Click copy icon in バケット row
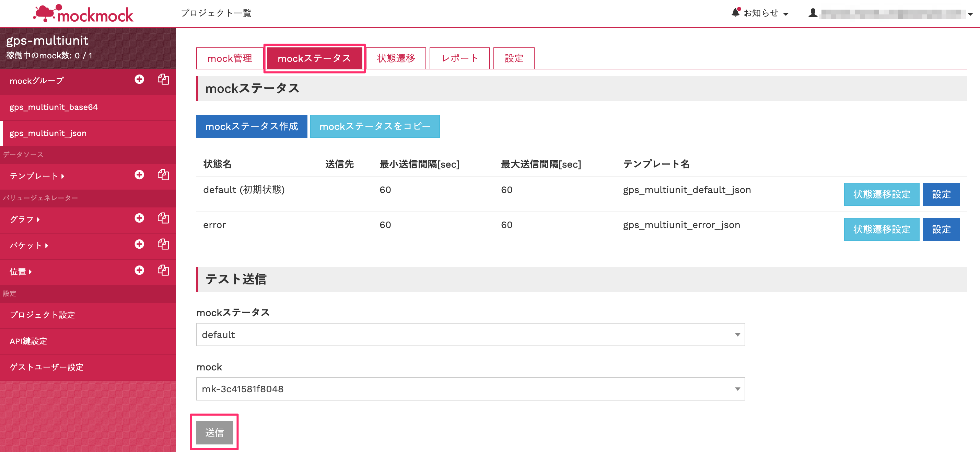Viewport: 980px width, 452px height. pyautogui.click(x=163, y=244)
